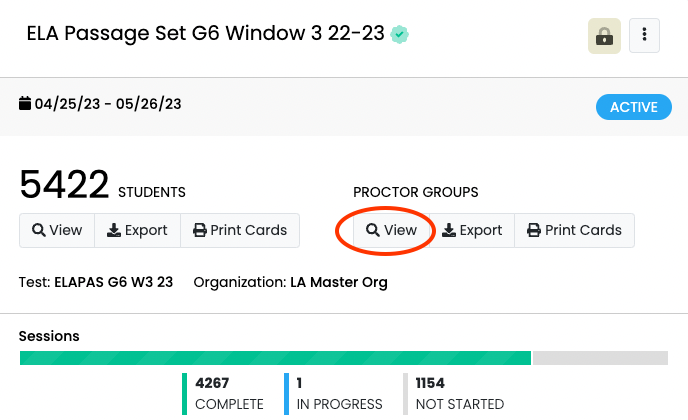Print cards for proctor groups
Screen dimensions: 688x420
pyautogui.click(x=574, y=230)
